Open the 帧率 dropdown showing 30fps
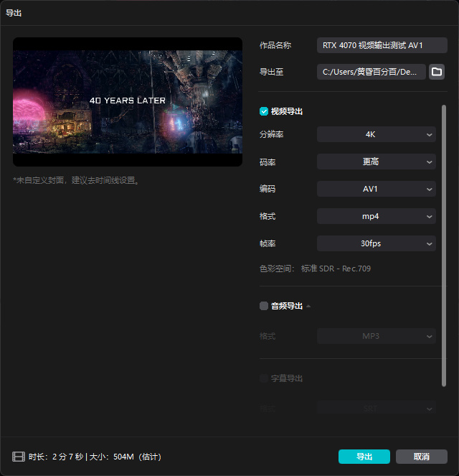 [x=377, y=243]
